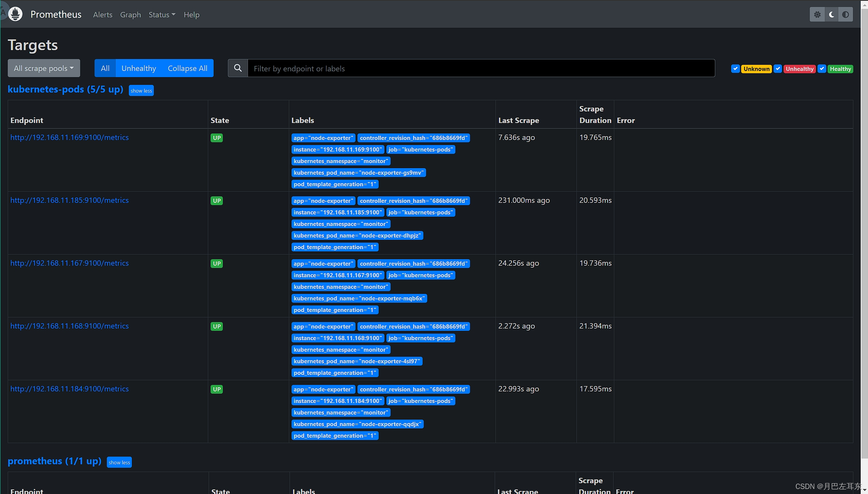Click the Prometheus flame logo icon

point(15,14)
